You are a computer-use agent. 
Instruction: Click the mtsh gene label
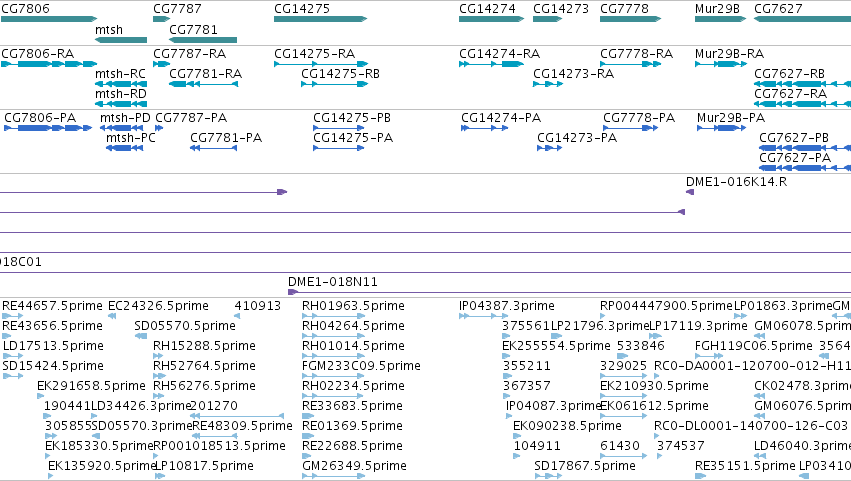(x=109, y=30)
